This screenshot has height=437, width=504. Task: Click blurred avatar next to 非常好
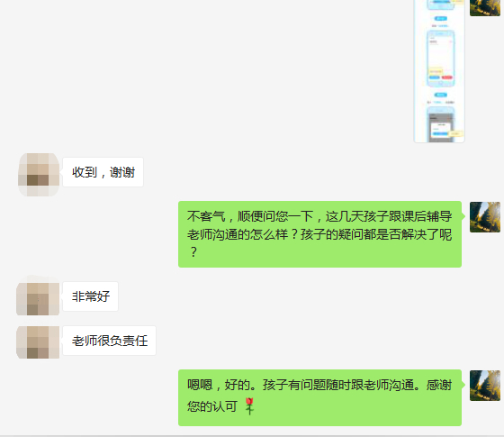38,296
